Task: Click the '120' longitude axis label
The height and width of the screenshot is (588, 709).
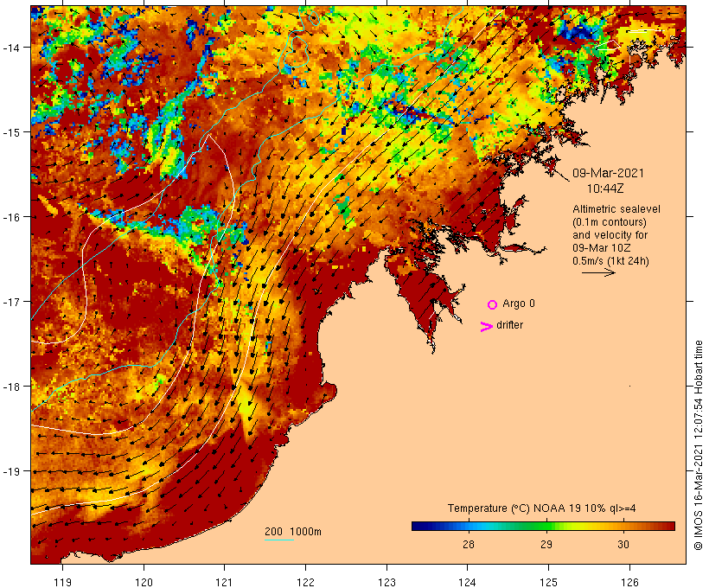Action: click(144, 582)
